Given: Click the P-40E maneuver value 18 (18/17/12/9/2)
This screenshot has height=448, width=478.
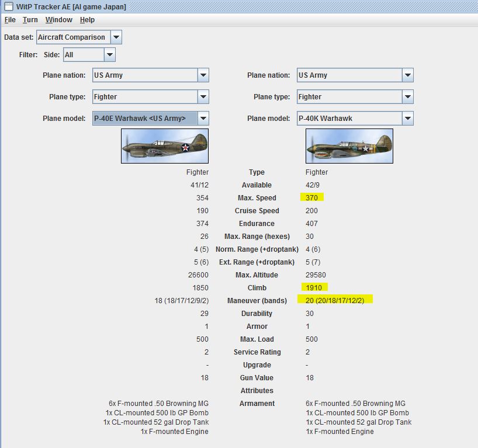Looking at the screenshot, I should click(182, 300).
